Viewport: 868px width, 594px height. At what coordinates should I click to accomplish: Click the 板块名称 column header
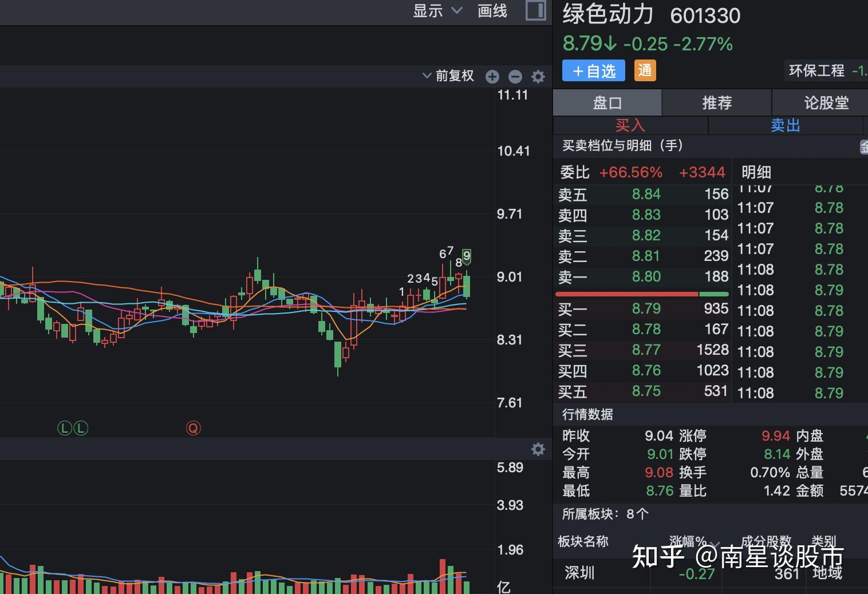tap(583, 541)
